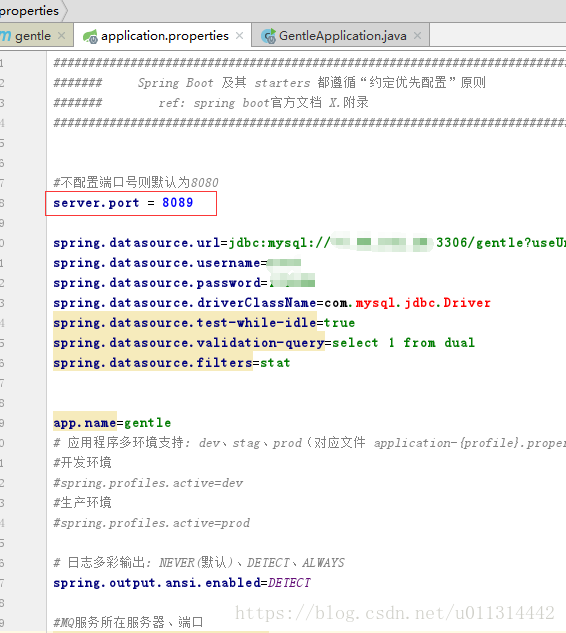
Task: Click the select 1 from dual value
Action: (403, 343)
